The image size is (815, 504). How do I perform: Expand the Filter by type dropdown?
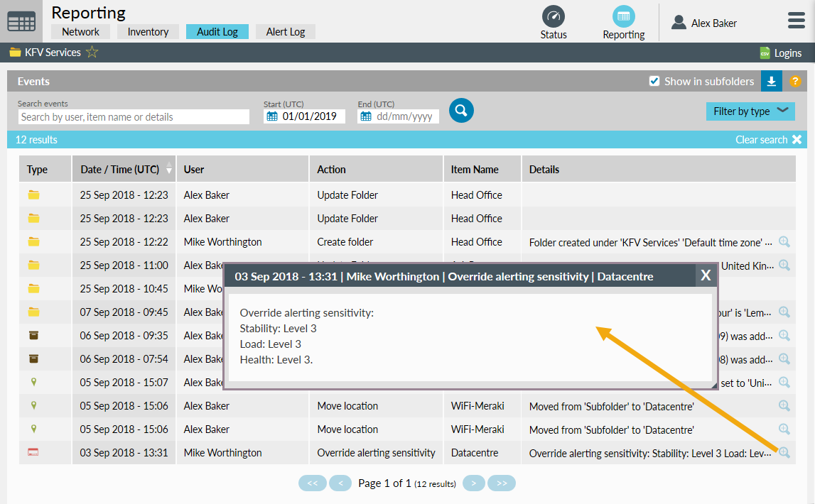click(x=750, y=111)
